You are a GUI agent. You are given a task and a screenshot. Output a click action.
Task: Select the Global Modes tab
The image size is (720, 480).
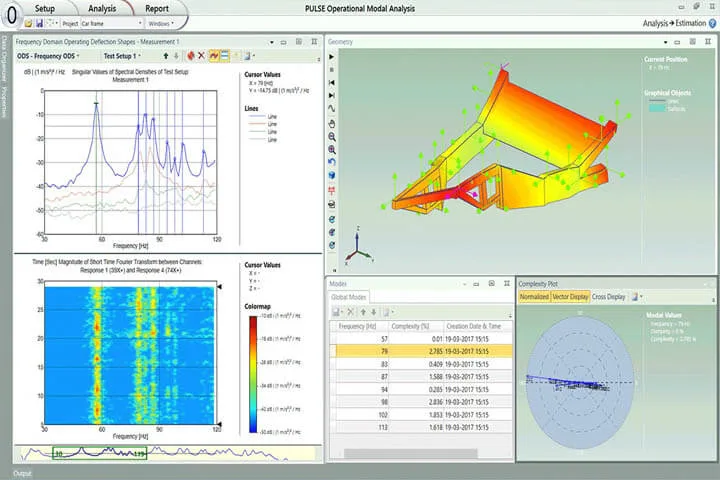349,297
